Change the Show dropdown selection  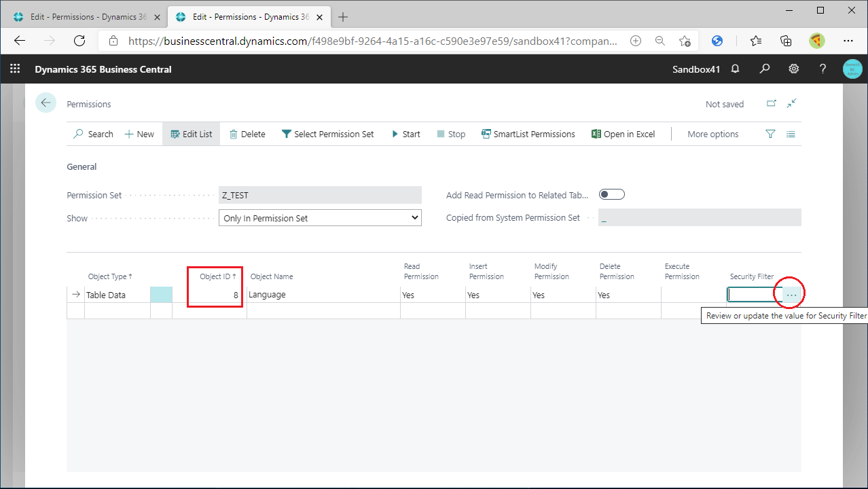pyautogui.click(x=414, y=217)
